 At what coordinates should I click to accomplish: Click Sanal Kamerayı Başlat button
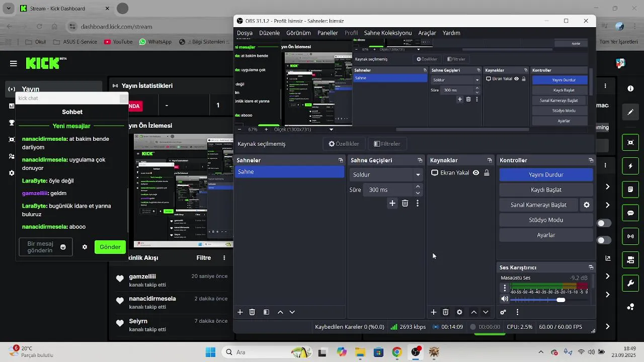point(538,205)
